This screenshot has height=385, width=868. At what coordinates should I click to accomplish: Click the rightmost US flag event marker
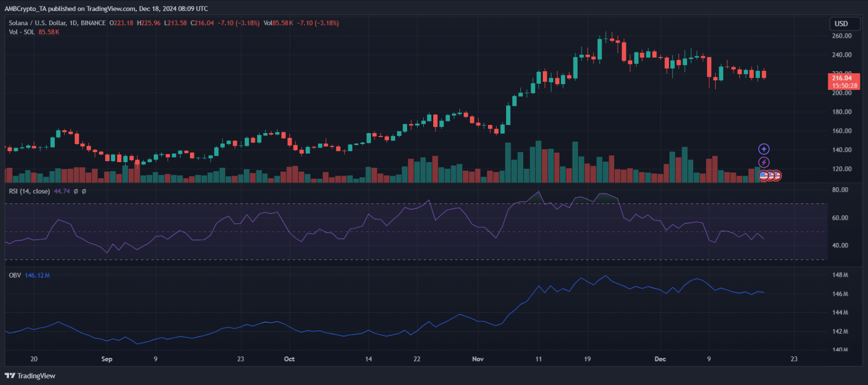pos(778,175)
